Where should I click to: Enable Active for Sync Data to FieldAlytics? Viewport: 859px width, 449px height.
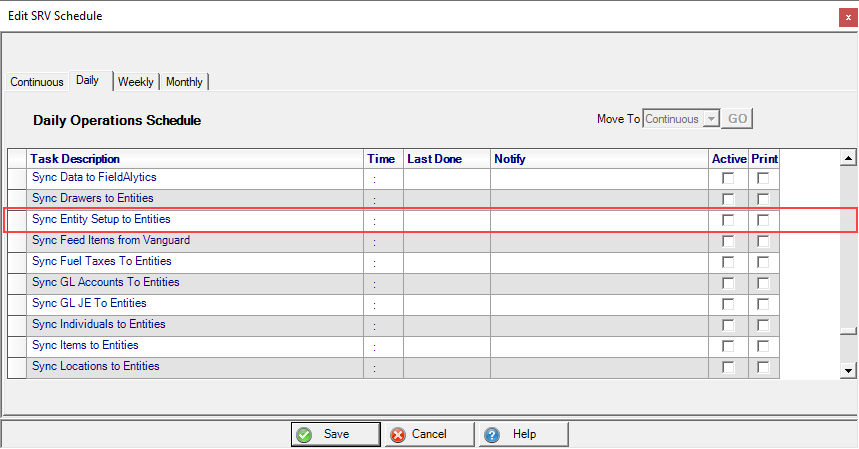(x=728, y=178)
